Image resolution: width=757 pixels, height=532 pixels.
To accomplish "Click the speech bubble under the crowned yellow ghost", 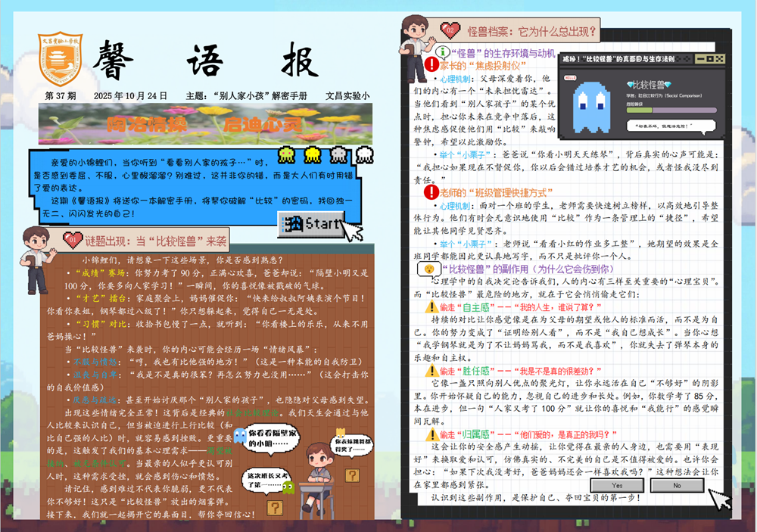I will [352, 445].
